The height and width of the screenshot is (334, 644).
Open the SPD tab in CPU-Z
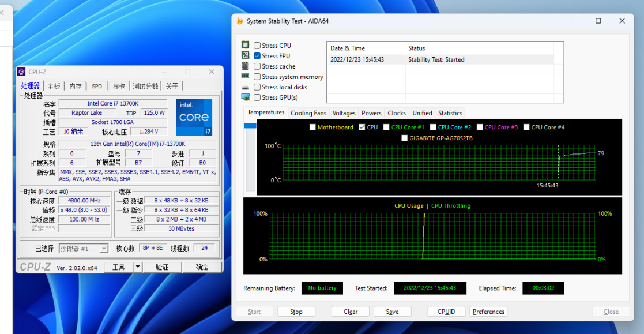pos(97,87)
